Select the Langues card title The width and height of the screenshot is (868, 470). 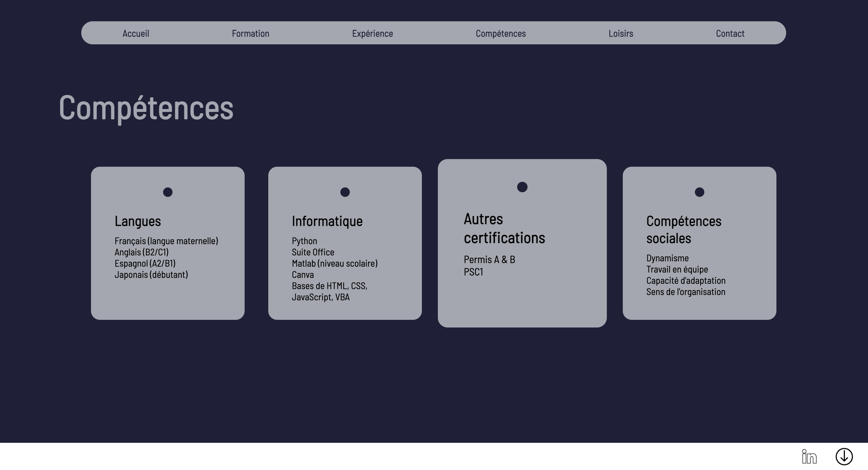pyautogui.click(x=137, y=221)
